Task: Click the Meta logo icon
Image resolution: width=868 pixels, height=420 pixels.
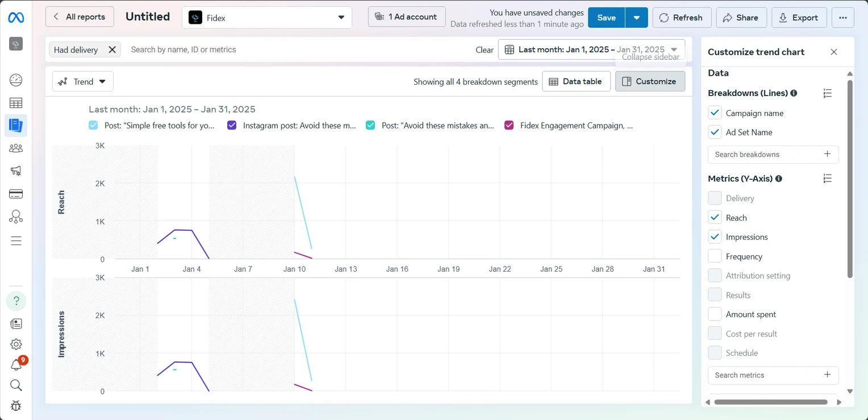Action: (x=16, y=18)
